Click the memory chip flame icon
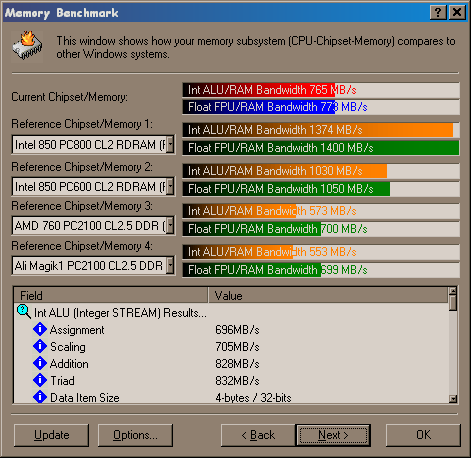This screenshot has width=471, height=458. point(27,46)
